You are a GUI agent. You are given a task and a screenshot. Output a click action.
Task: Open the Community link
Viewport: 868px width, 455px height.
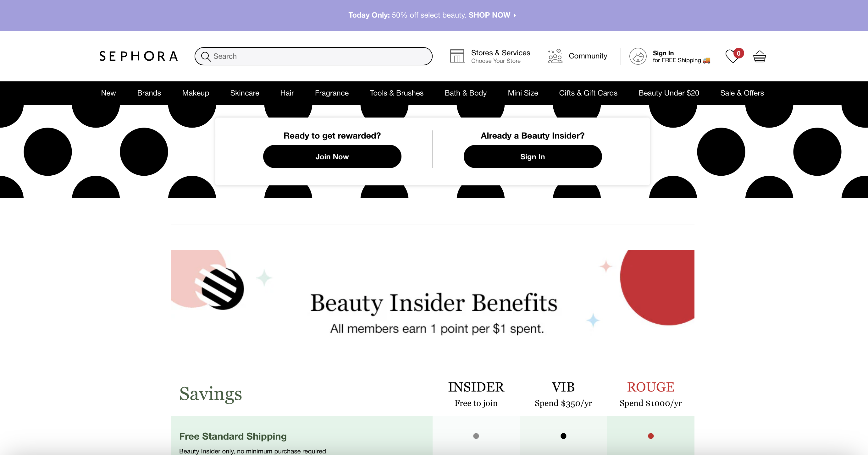pyautogui.click(x=588, y=56)
